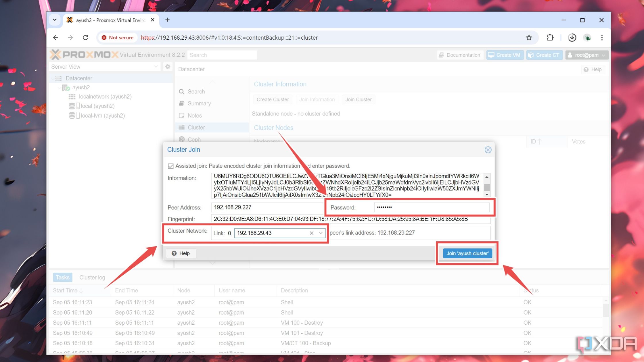
Task: Open the Link 0 address dropdown
Action: pos(321,233)
